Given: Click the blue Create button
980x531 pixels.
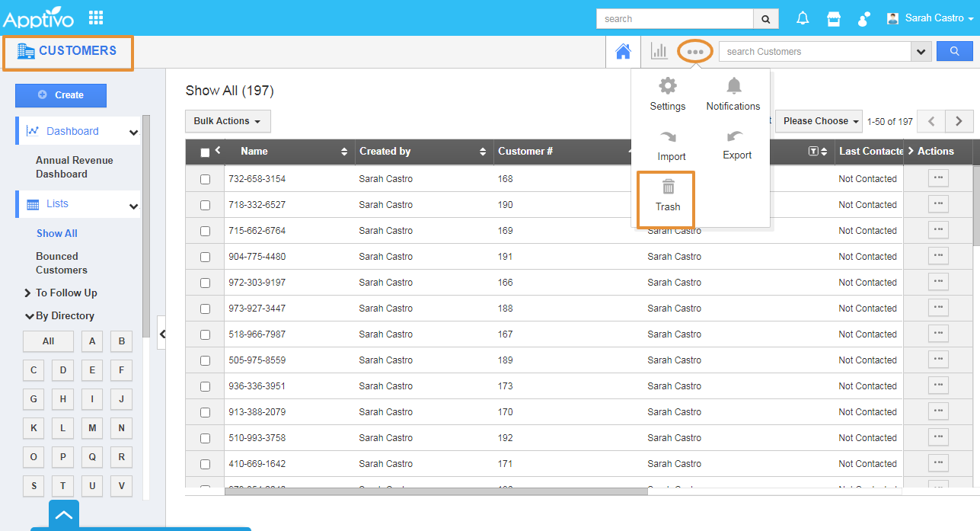Looking at the screenshot, I should pyautogui.click(x=61, y=95).
